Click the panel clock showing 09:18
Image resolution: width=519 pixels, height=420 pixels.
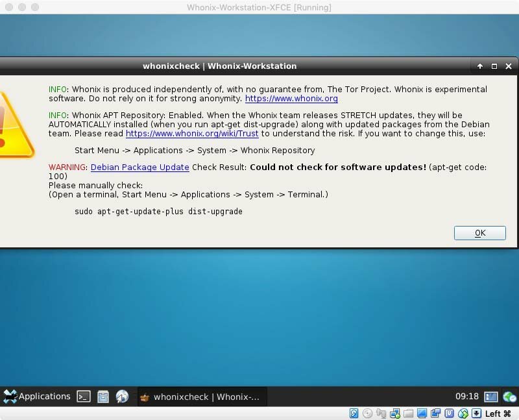pos(466,397)
